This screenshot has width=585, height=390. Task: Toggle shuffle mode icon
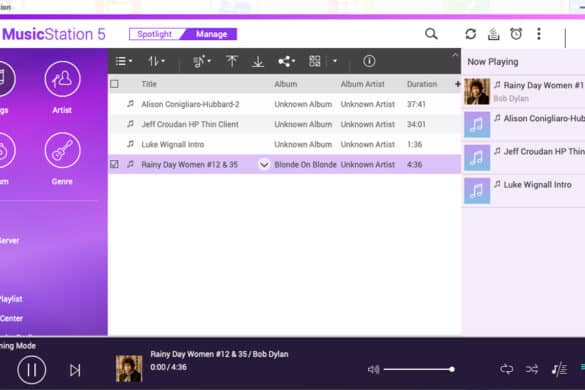pos(532,369)
